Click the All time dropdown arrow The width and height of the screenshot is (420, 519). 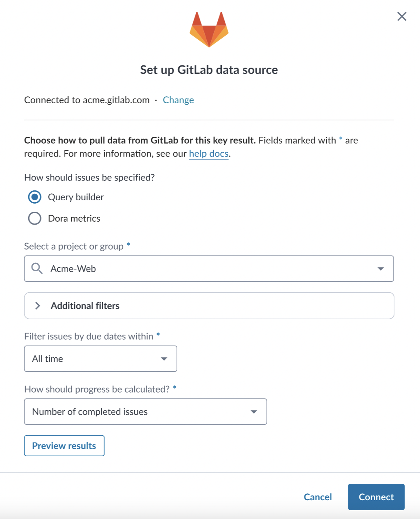(164, 359)
